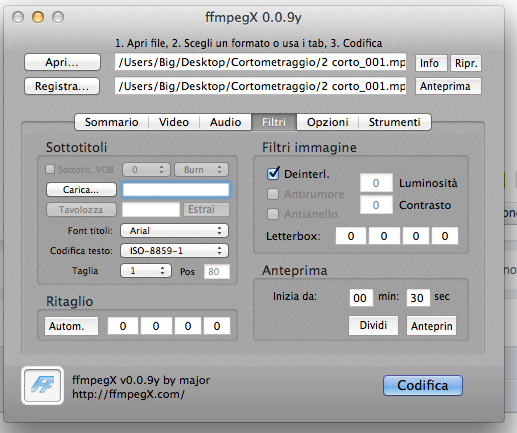Switch to the Audio tab
This screenshot has width=517, height=433.
click(x=226, y=122)
